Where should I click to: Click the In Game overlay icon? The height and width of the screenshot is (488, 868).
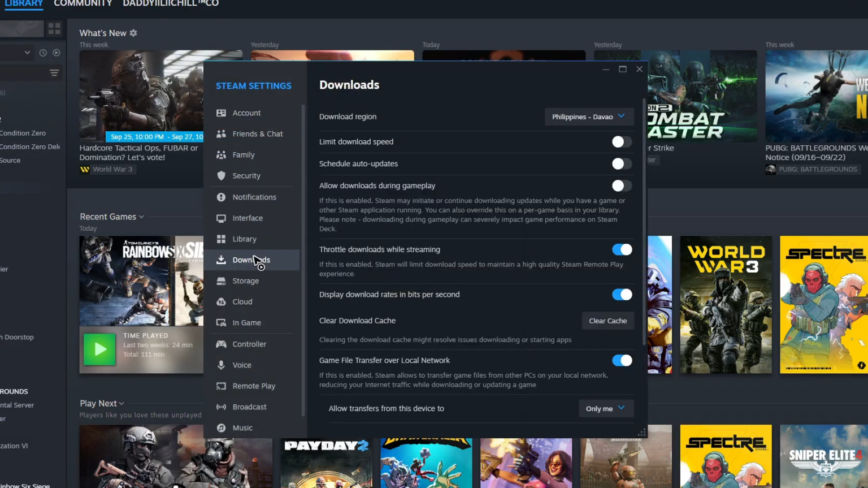pos(221,323)
